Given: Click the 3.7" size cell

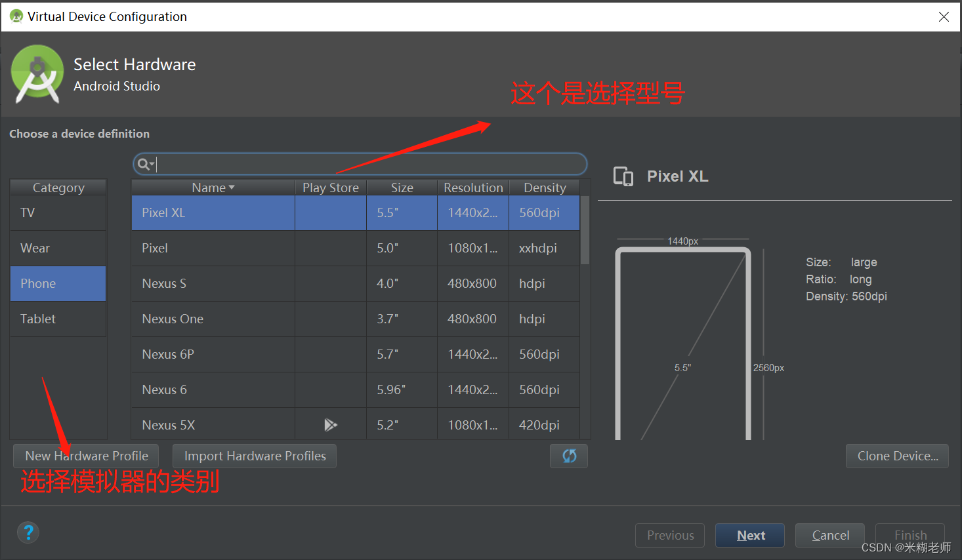Looking at the screenshot, I should point(402,319).
